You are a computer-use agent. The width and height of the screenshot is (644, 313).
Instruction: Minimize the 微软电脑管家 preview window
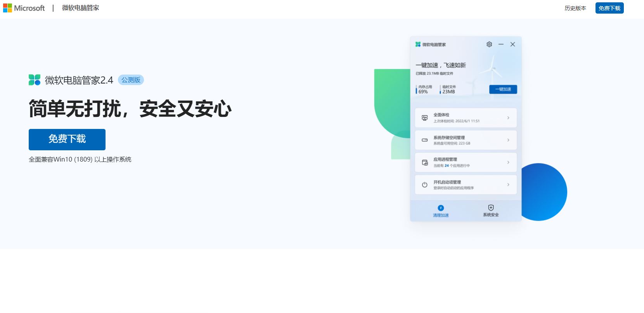pyautogui.click(x=501, y=44)
